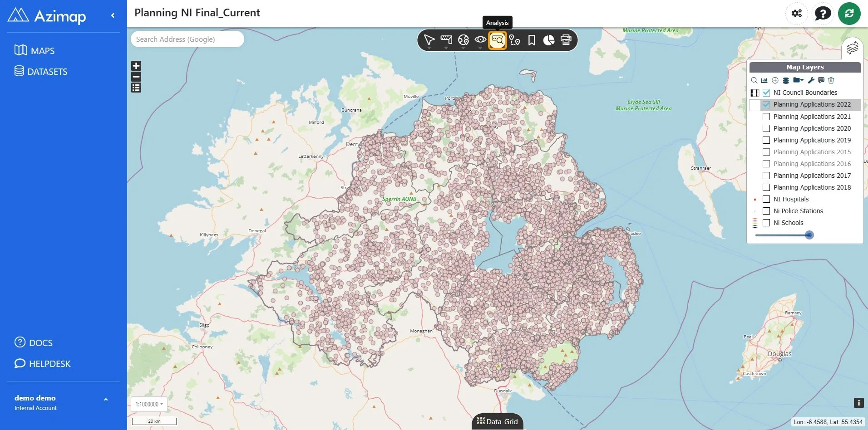Enable Planning Applications 2018 layer
The width and height of the screenshot is (868, 430).
(766, 187)
